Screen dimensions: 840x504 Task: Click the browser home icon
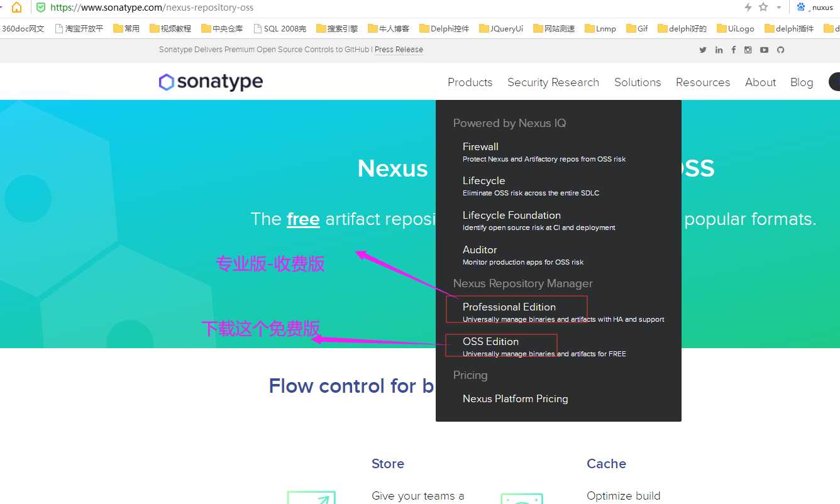click(x=17, y=8)
